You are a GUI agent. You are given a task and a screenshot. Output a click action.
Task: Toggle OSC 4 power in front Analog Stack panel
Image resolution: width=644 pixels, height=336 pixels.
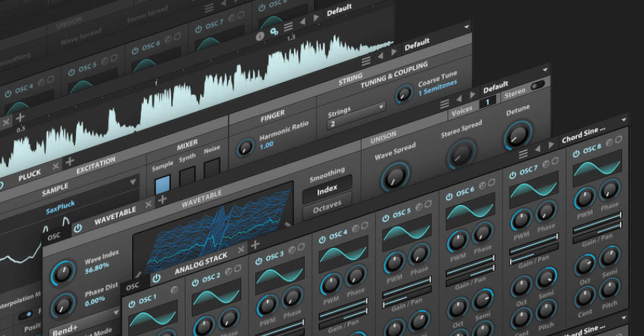coord(322,240)
